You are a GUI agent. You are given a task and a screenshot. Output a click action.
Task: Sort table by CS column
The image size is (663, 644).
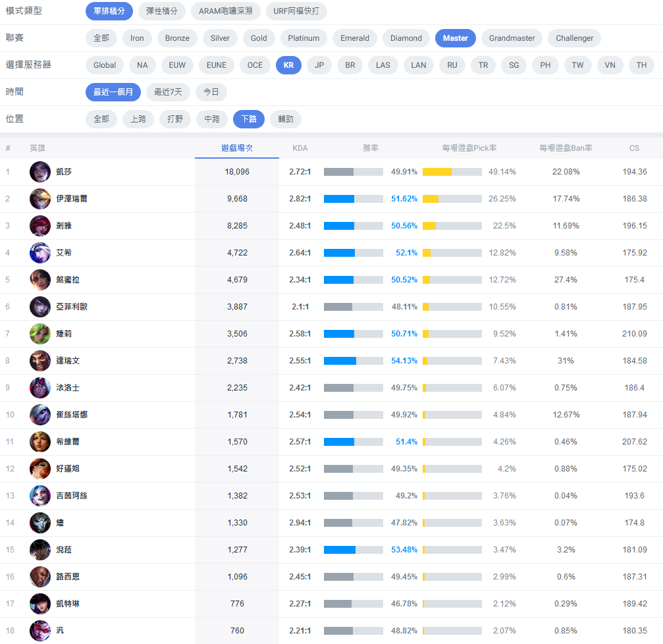click(x=634, y=148)
